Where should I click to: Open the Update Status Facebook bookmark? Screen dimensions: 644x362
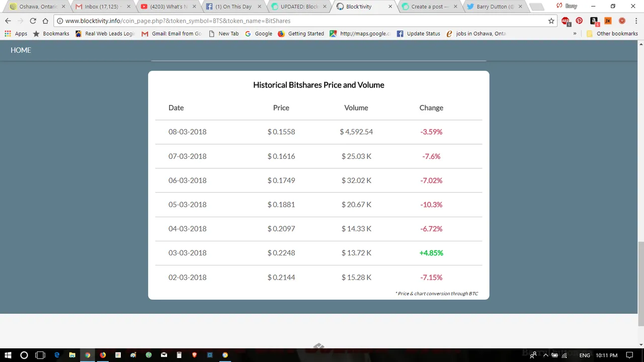[x=418, y=34]
